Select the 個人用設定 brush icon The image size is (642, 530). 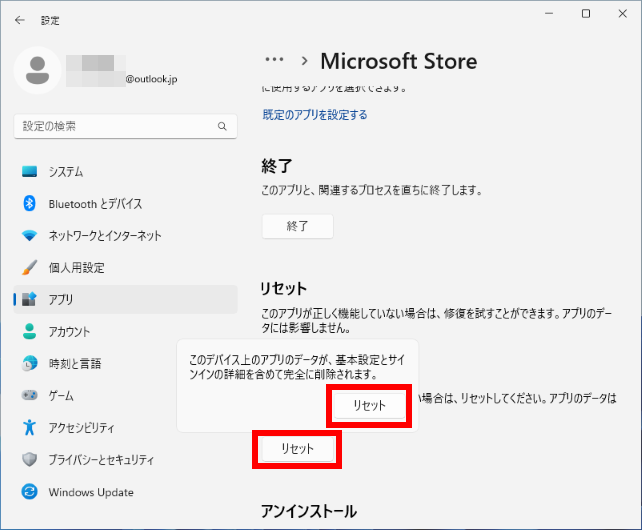29,267
